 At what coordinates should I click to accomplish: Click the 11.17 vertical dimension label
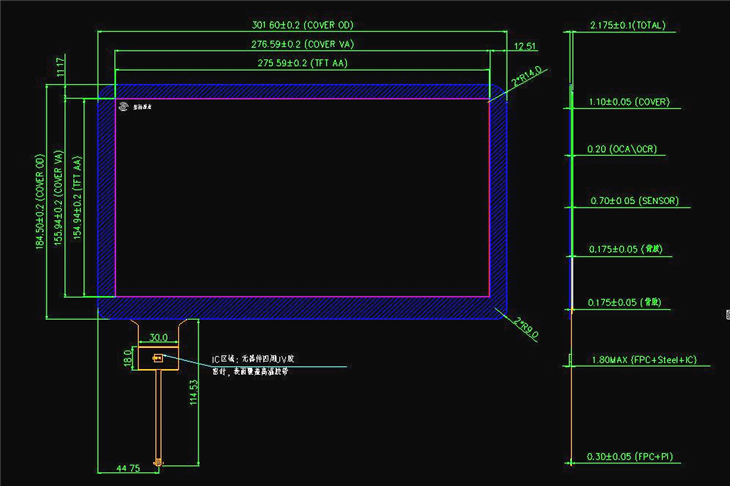[x=61, y=67]
